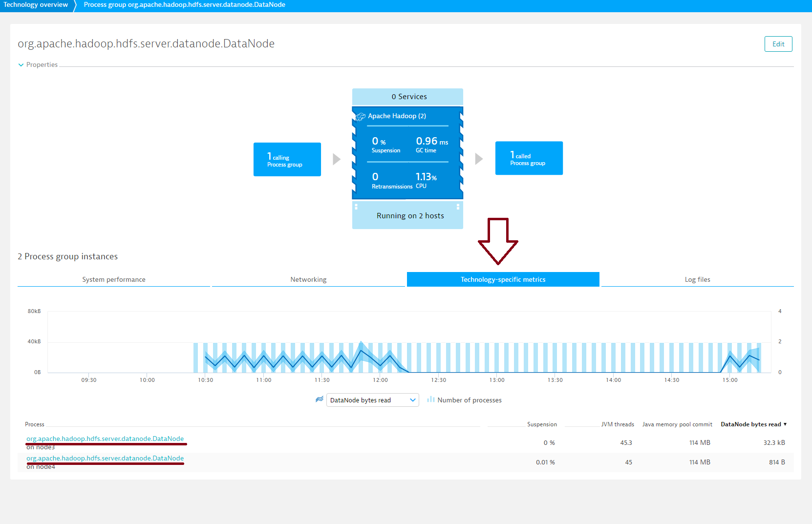Image resolution: width=812 pixels, height=524 pixels.
Task: Switch to System performance tab
Action: (114, 279)
